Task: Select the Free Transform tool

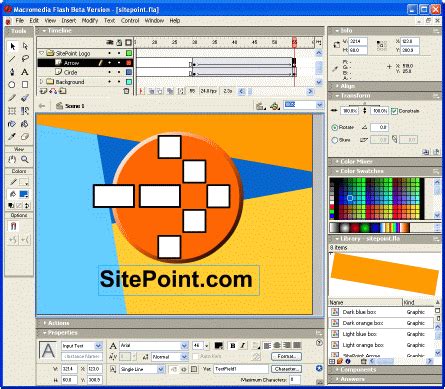Action: click(x=12, y=111)
